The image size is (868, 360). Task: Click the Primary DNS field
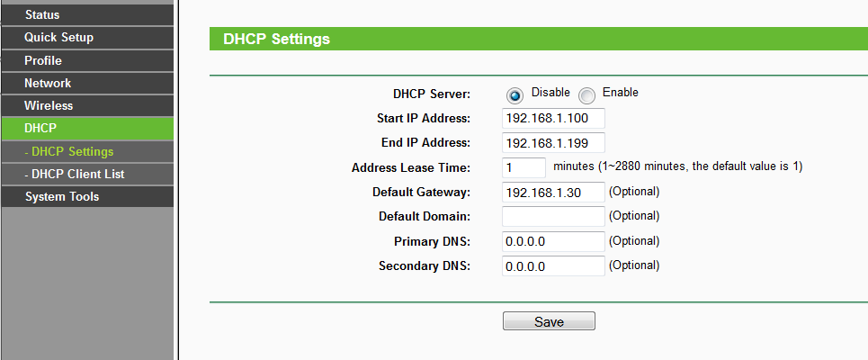click(553, 241)
